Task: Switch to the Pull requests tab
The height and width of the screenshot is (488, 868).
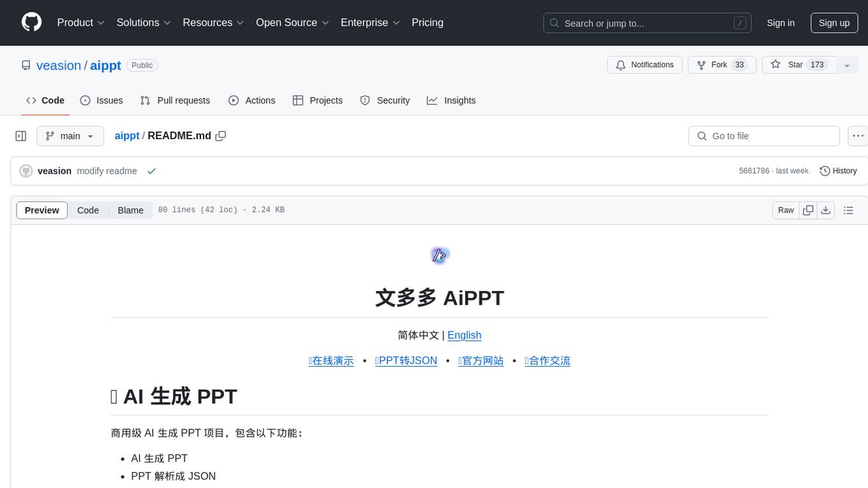Action: (175, 100)
